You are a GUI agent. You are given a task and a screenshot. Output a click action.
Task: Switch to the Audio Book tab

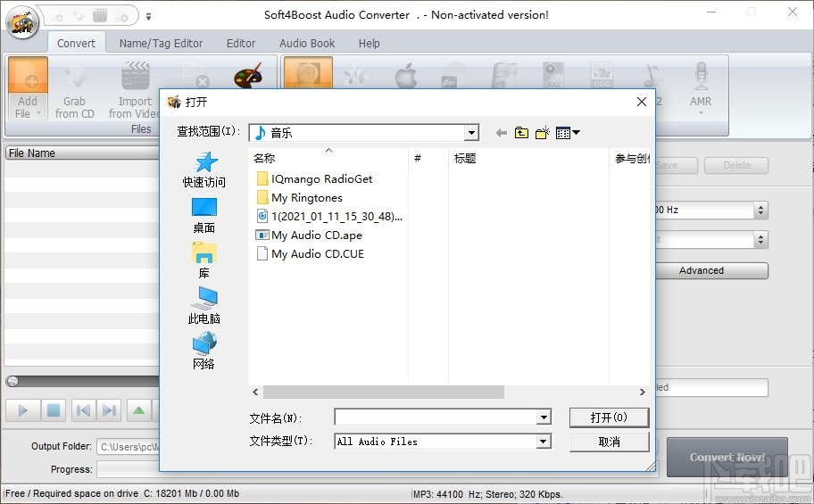tap(307, 43)
